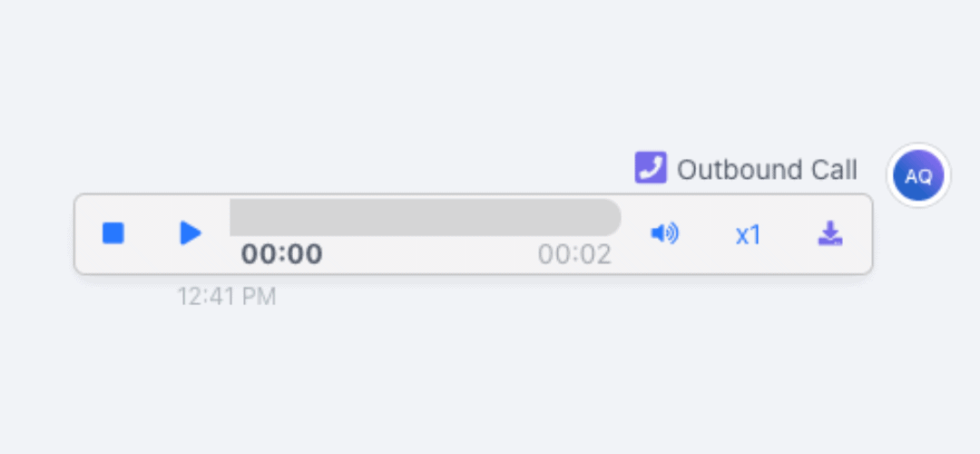This screenshot has width=980, height=454.
Task: Click the purple phone Outbound Call icon
Action: click(651, 168)
